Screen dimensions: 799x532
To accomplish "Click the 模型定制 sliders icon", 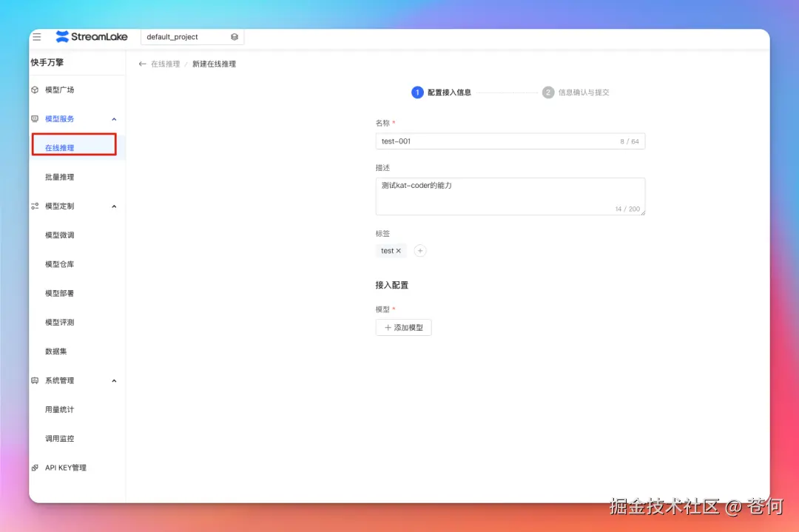I will tap(34, 206).
